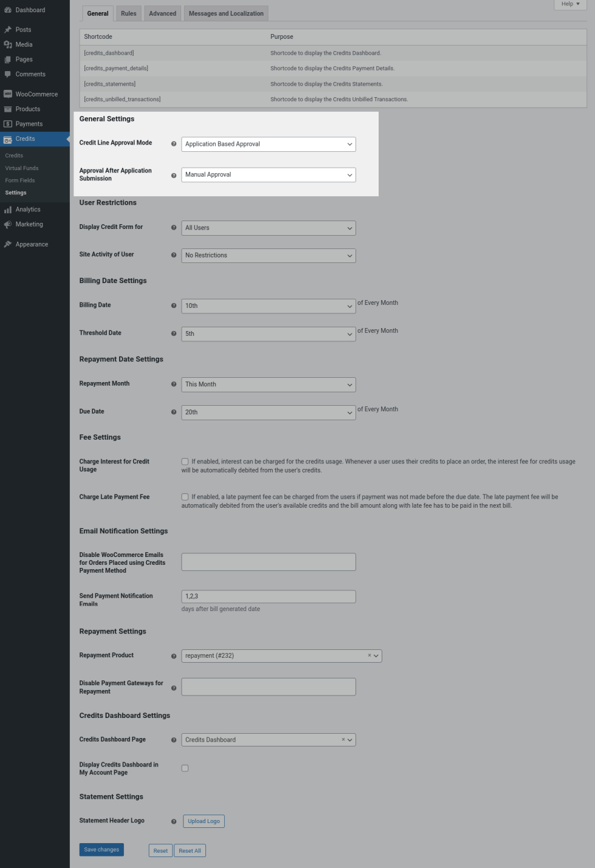Expand the Due Date dropdown
The height and width of the screenshot is (868, 595).
(x=268, y=412)
